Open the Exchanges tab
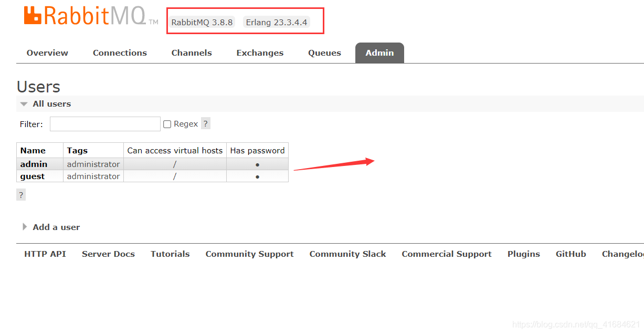Image resolution: width=644 pixels, height=334 pixels. pos(260,53)
